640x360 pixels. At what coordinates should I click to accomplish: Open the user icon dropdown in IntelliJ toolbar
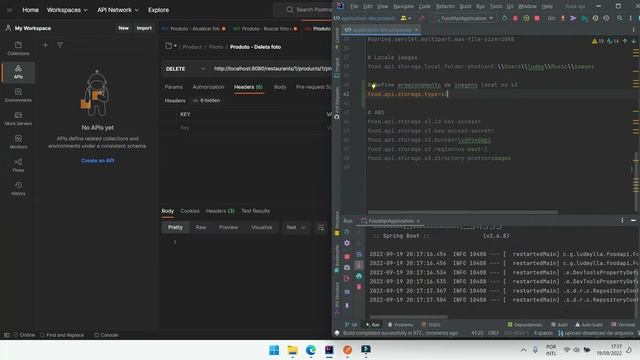[405, 18]
